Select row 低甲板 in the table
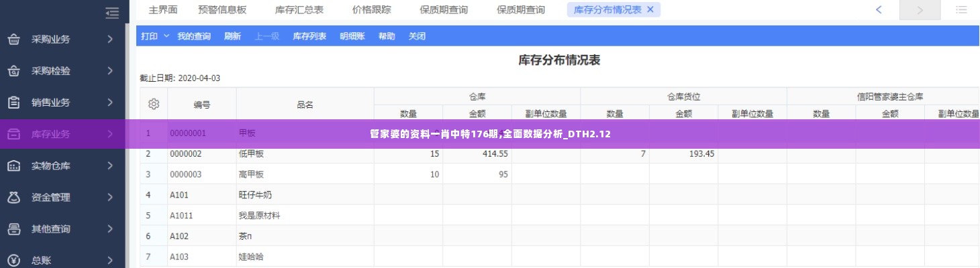 [x=251, y=154]
